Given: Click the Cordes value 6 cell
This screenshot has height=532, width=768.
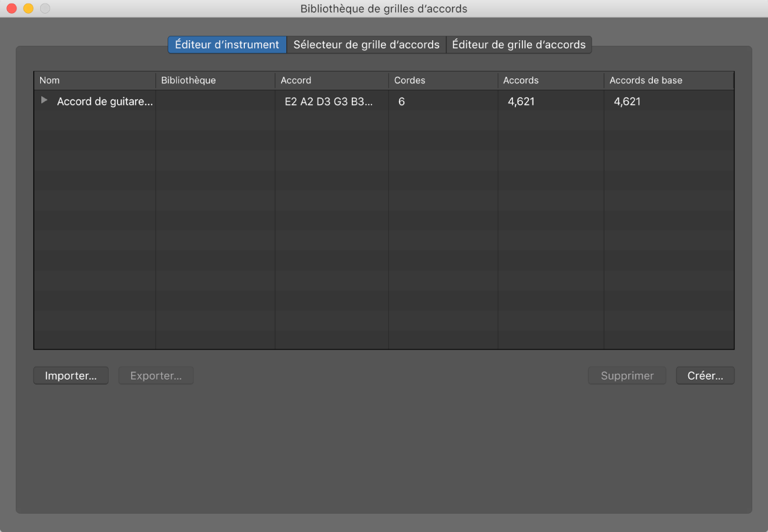Looking at the screenshot, I should pos(401,101).
